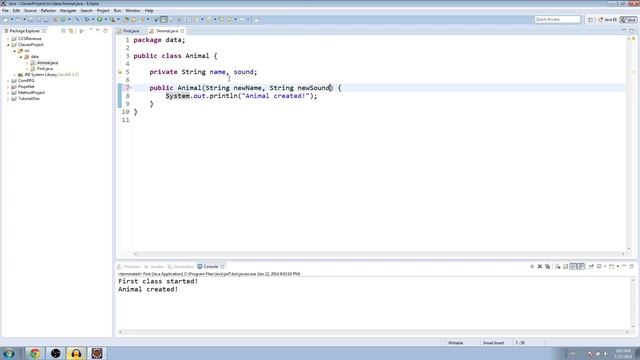This screenshot has height=360, width=640.
Task: Click Clear Console icon
Action: click(558, 267)
